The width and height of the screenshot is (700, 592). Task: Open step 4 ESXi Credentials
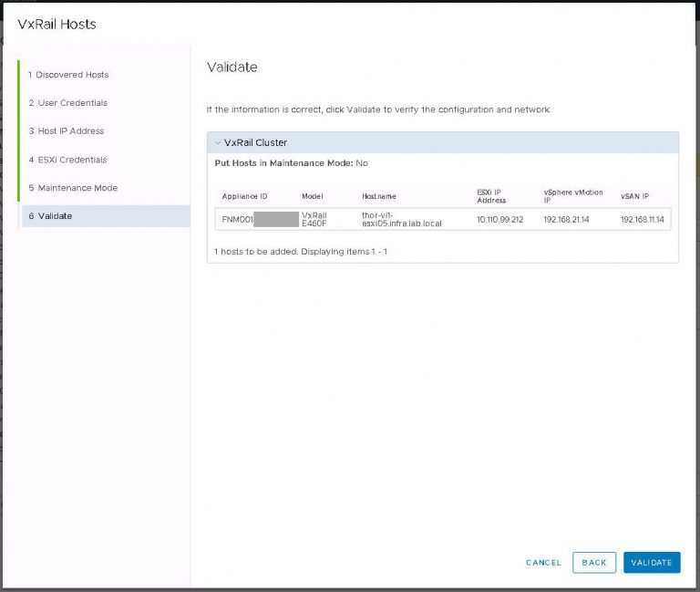coord(67,160)
